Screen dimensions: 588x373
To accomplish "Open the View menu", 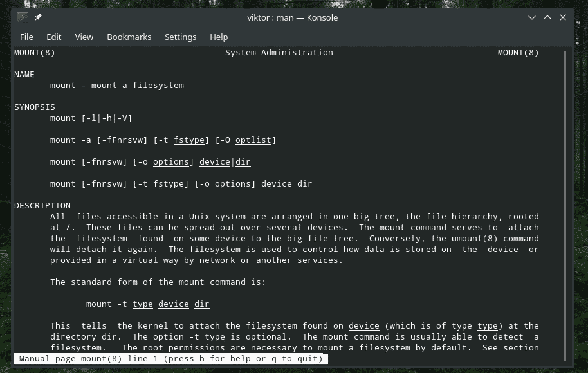I will coord(84,37).
